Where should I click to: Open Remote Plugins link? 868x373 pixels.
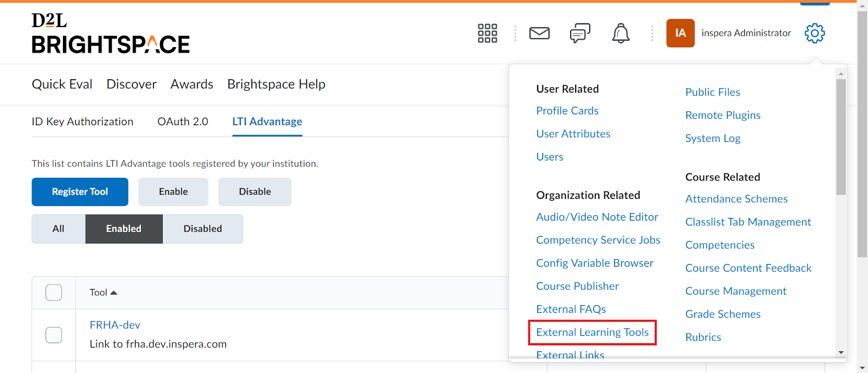[723, 115]
